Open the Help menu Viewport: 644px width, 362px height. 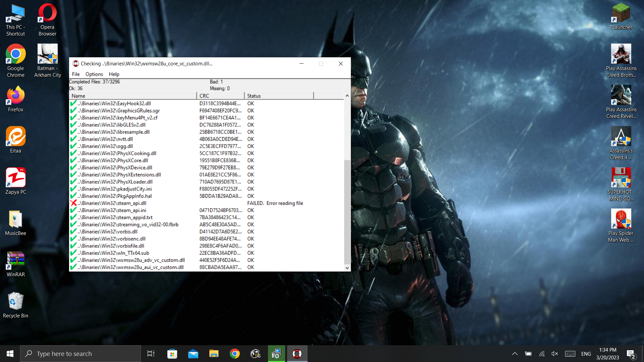tap(114, 74)
